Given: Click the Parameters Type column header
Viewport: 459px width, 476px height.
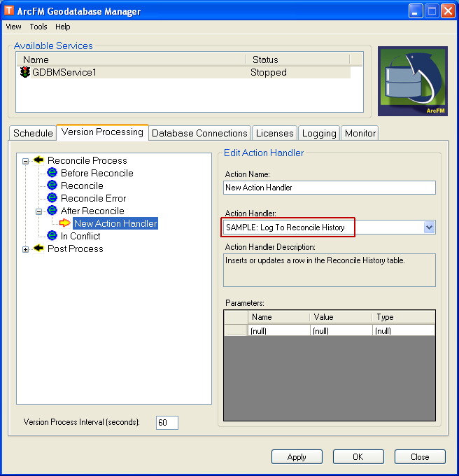Looking at the screenshot, I should point(404,317).
